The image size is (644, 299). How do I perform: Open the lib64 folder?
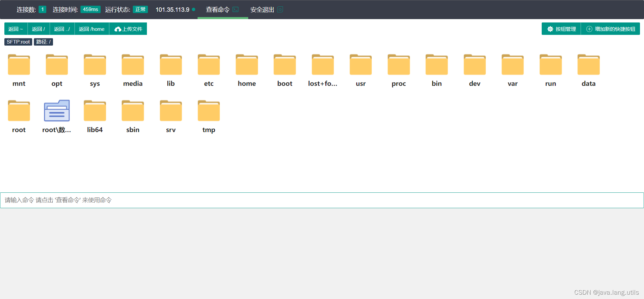tap(95, 111)
